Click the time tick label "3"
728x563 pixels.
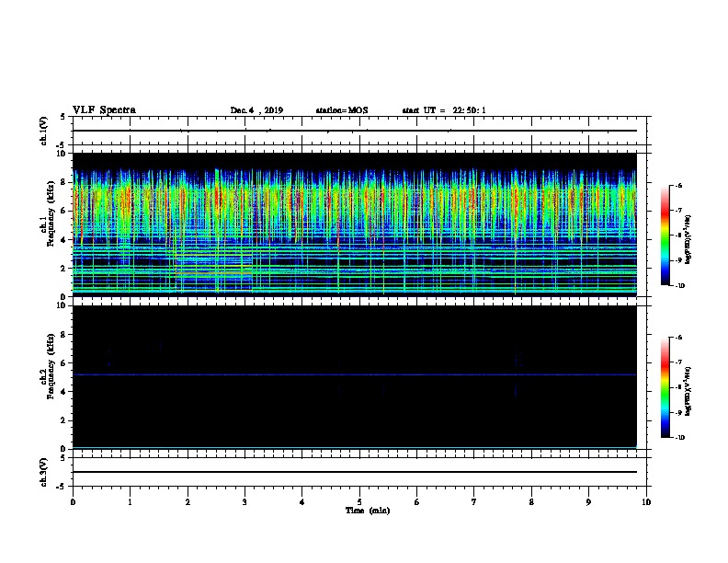click(245, 501)
